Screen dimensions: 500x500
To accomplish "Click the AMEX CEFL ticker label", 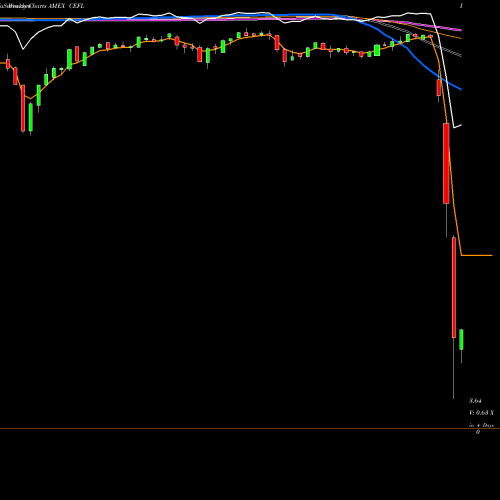I will click(x=67, y=6).
